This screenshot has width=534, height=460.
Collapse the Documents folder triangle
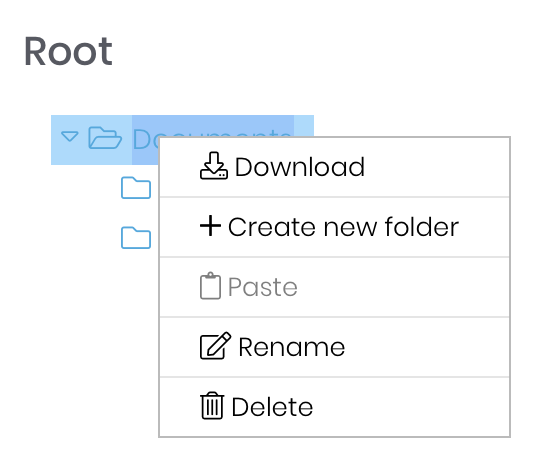click(x=69, y=137)
